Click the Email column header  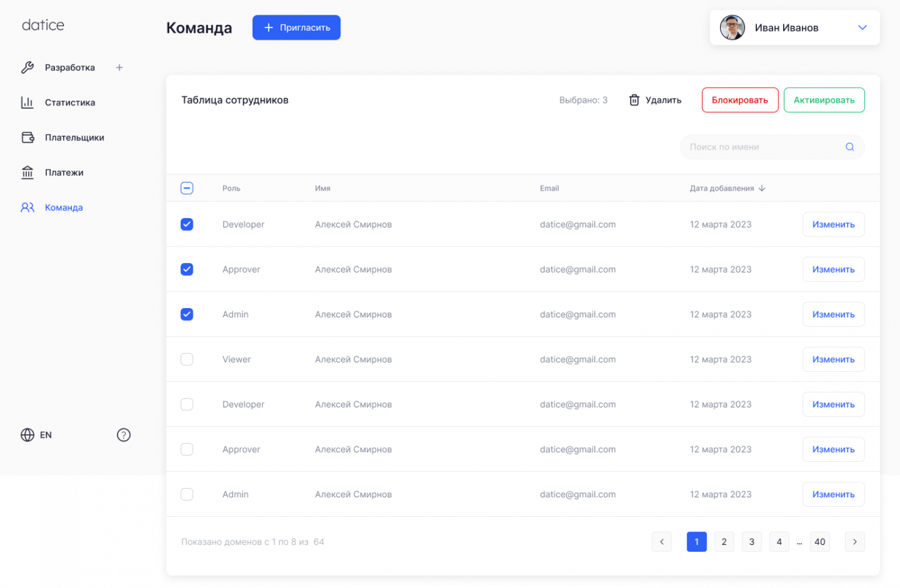[x=549, y=188]
